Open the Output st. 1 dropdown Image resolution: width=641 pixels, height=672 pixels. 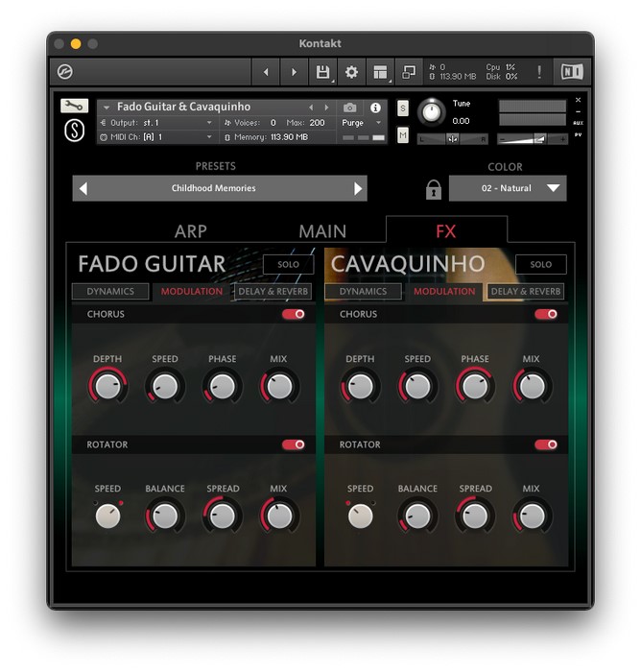click(x=158, y=123)
